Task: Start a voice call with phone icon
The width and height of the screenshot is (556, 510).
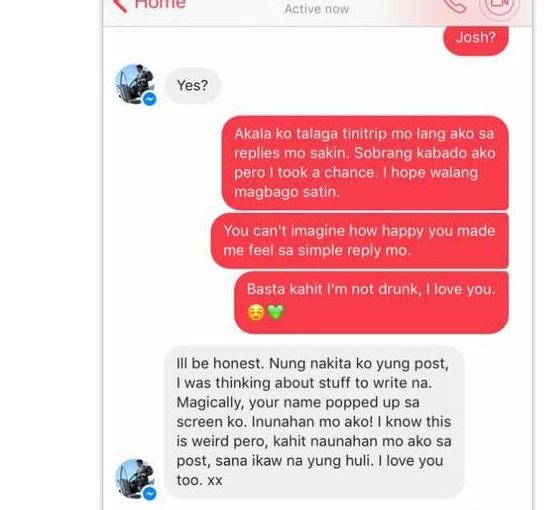Action: pyautogui.click(x=455, y=5)
